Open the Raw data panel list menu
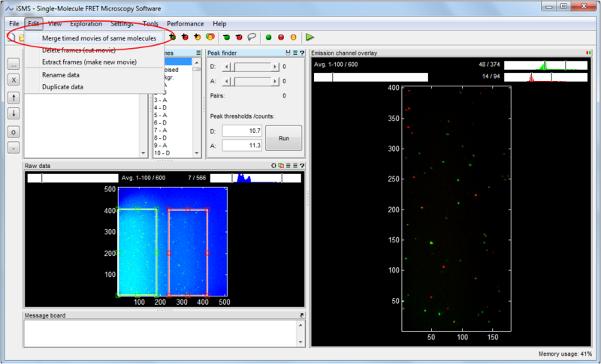Image resolution: width=601 pixels, height=364 pixels. pyautogui.click(x=288, y=165)
